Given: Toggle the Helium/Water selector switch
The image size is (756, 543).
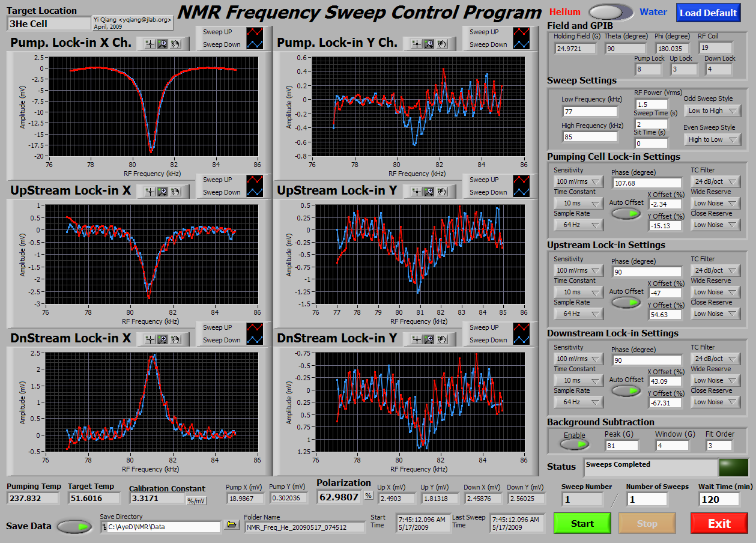Looking at the screenshot, I should coord(611,12).
